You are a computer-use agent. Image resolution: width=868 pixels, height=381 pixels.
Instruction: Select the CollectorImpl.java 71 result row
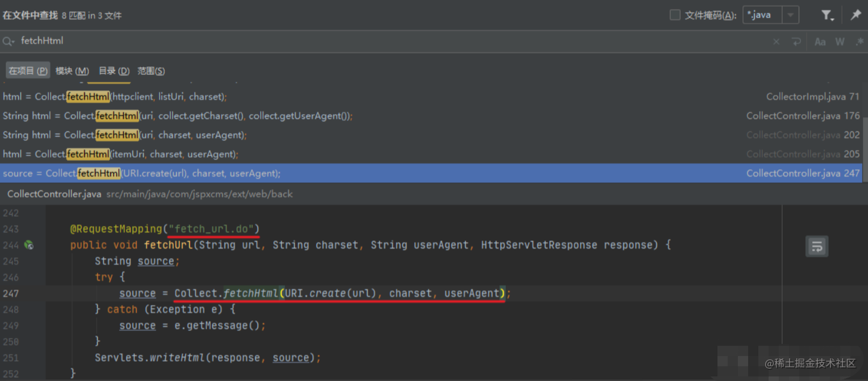pyautogui.click(x=431, y=97)
